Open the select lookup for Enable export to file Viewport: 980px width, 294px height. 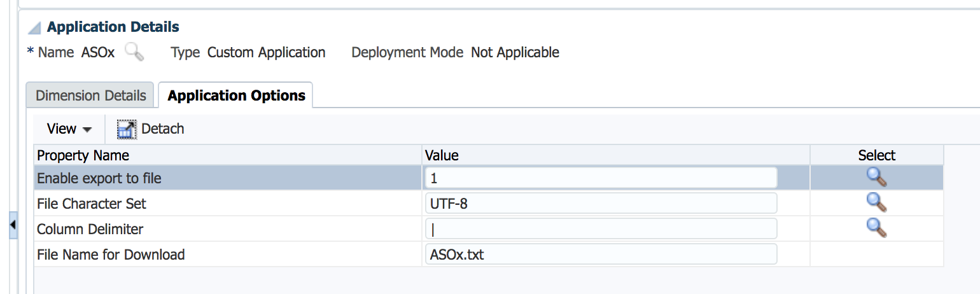(x=876, y=178)
